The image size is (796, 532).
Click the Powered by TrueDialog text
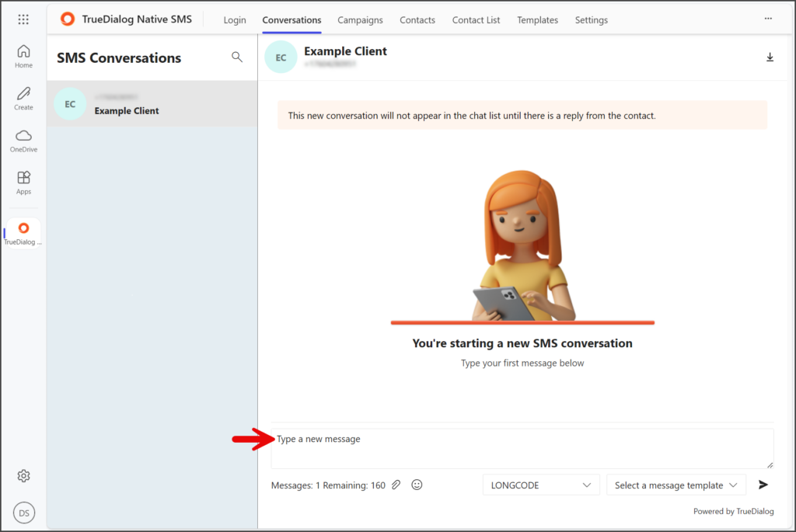734,511
